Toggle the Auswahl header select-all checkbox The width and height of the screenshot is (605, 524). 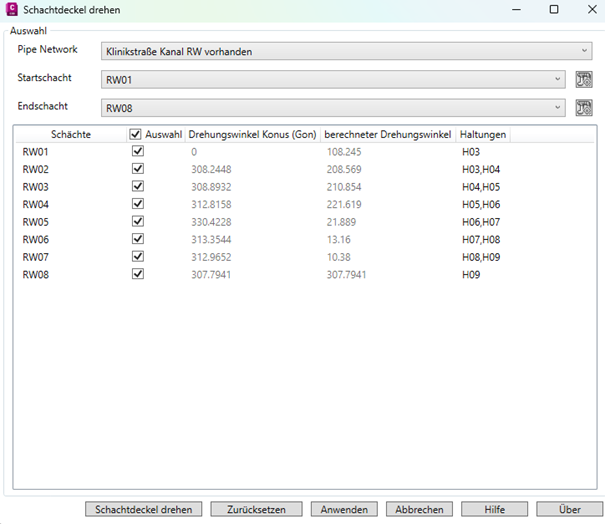pyautogui.click(x=135, y=134)
